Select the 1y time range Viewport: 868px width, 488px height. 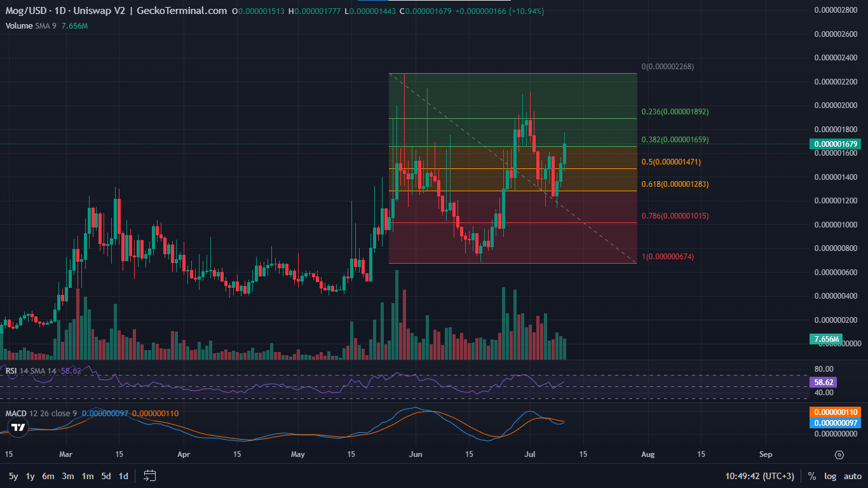[30, 476]
